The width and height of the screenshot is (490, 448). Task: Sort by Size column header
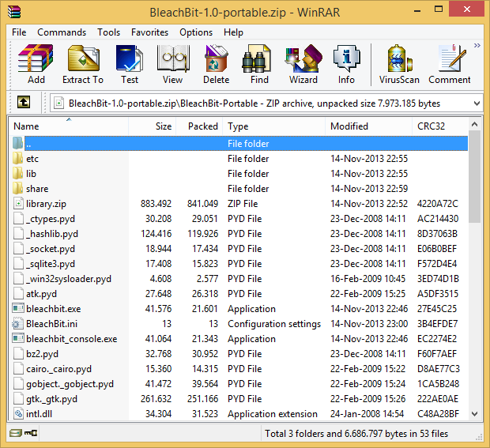(153, 126)
